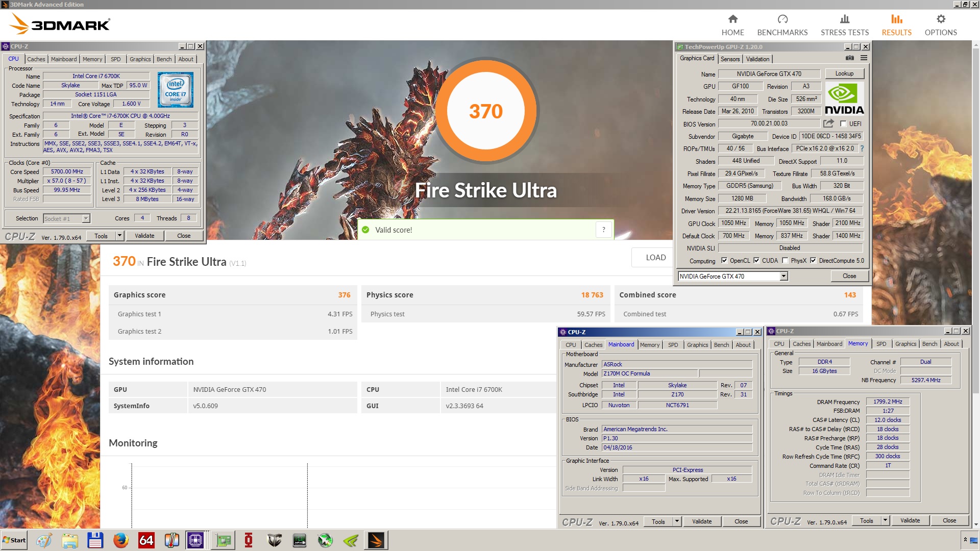Click the Core Speed 5700.00 MHz field
This screenshot has width=980, height=551.
(67, 171)
